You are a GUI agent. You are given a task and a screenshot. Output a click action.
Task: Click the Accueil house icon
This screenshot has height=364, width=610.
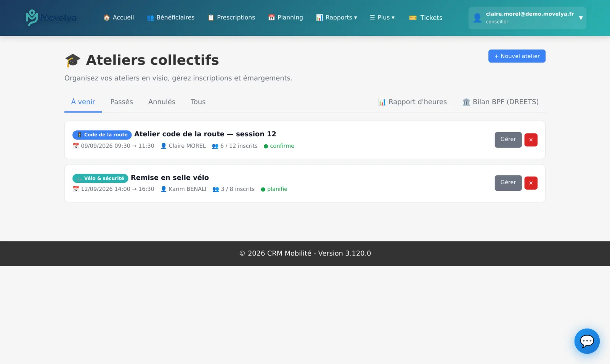107,18
